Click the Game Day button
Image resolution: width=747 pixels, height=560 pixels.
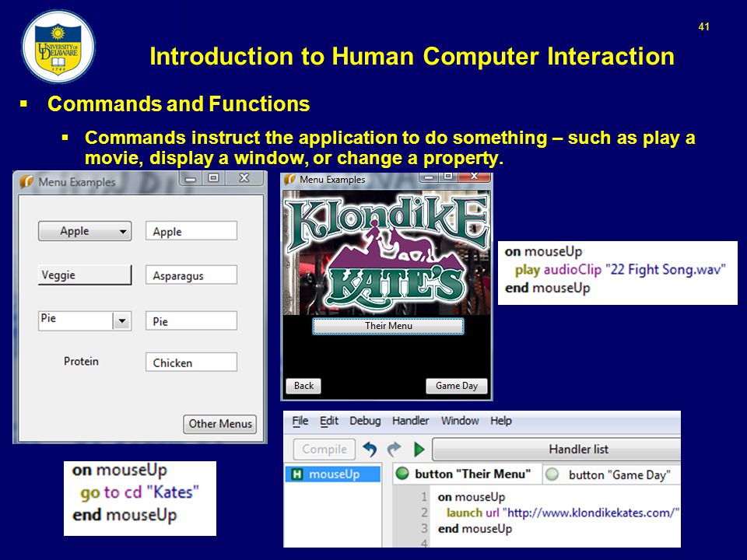click(457, 386)
